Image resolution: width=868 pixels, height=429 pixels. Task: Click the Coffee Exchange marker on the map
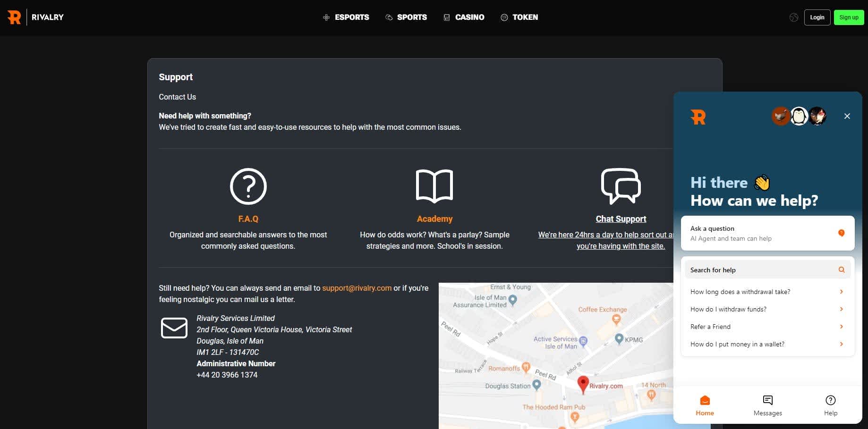[616, 320]
